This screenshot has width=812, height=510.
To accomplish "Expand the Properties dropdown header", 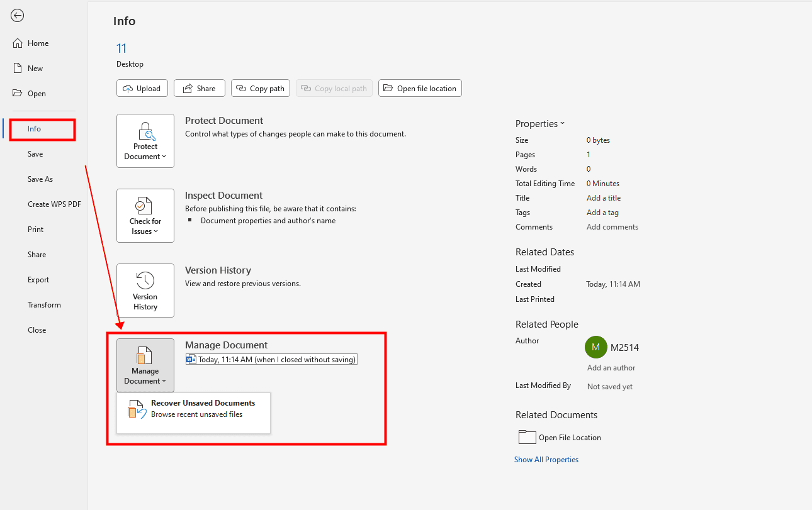I will 540,124.
